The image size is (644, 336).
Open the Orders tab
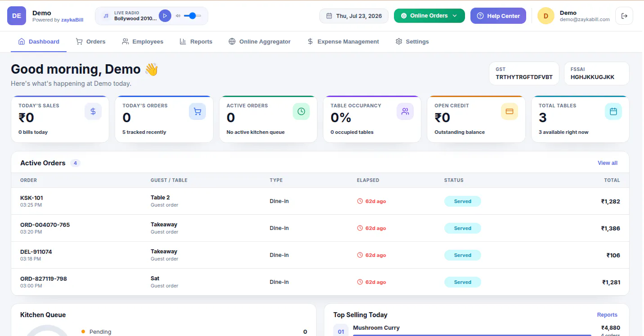[90, 41]
